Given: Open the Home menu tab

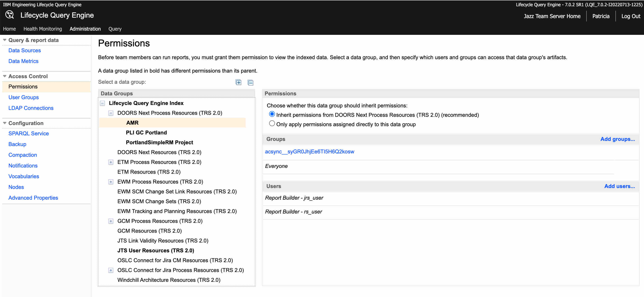Looking at the screenshot, I should 10,29.
